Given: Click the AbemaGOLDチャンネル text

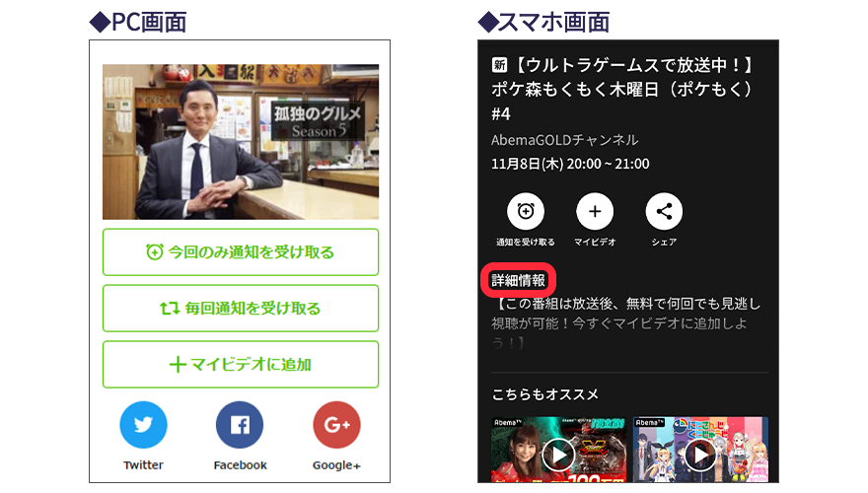Looking at the screenshot, I should 564,140.
